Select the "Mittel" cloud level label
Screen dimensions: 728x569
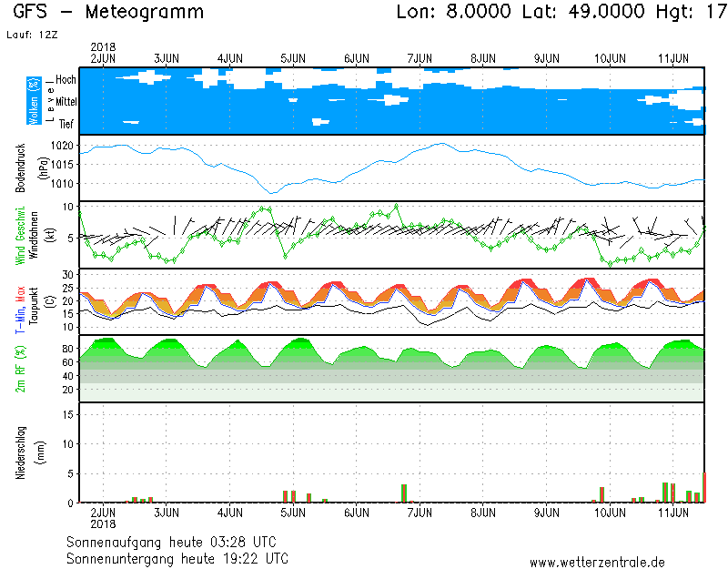(x=66, y=101)
